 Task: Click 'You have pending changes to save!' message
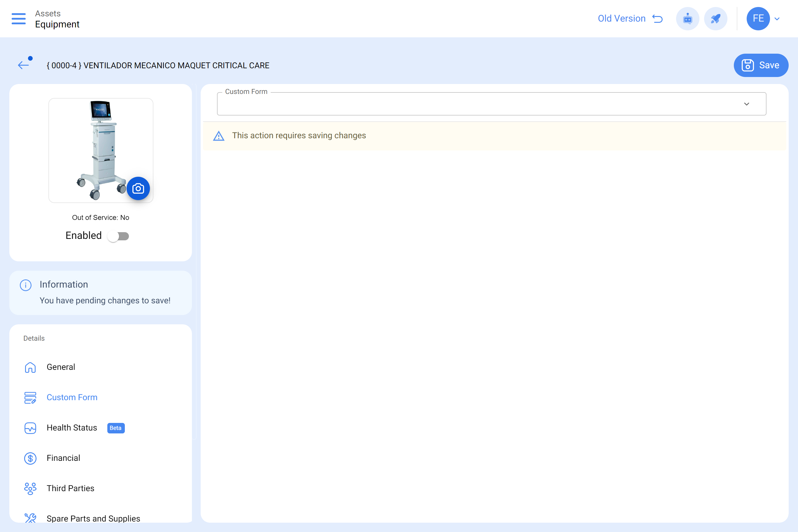coord(105,301)
